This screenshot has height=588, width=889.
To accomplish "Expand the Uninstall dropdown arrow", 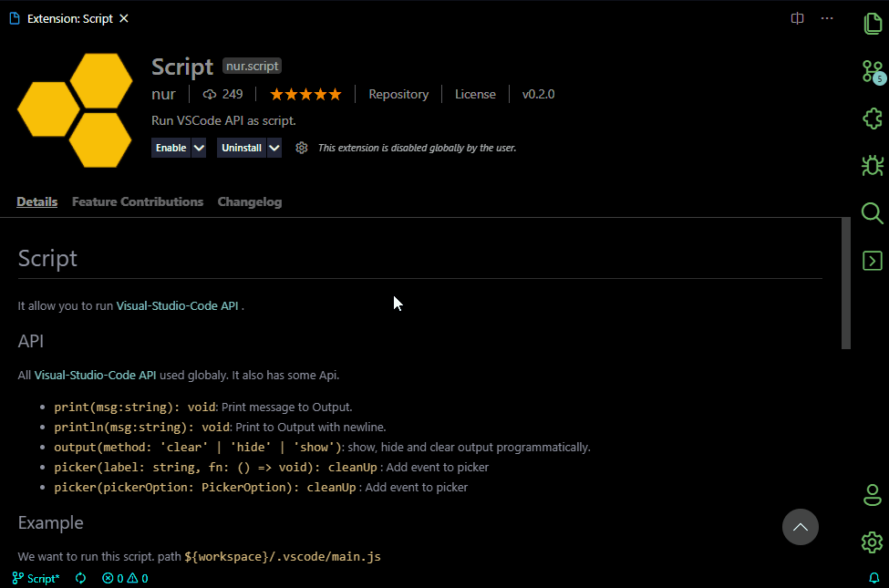I will 274,148.
